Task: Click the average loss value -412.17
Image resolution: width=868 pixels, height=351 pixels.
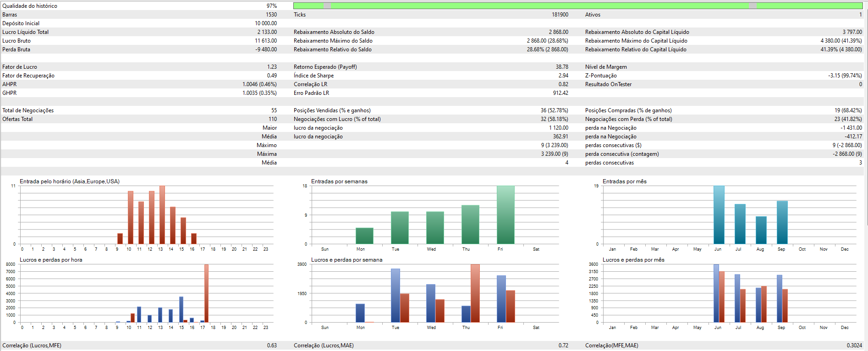Action: (x=853, y=137)
